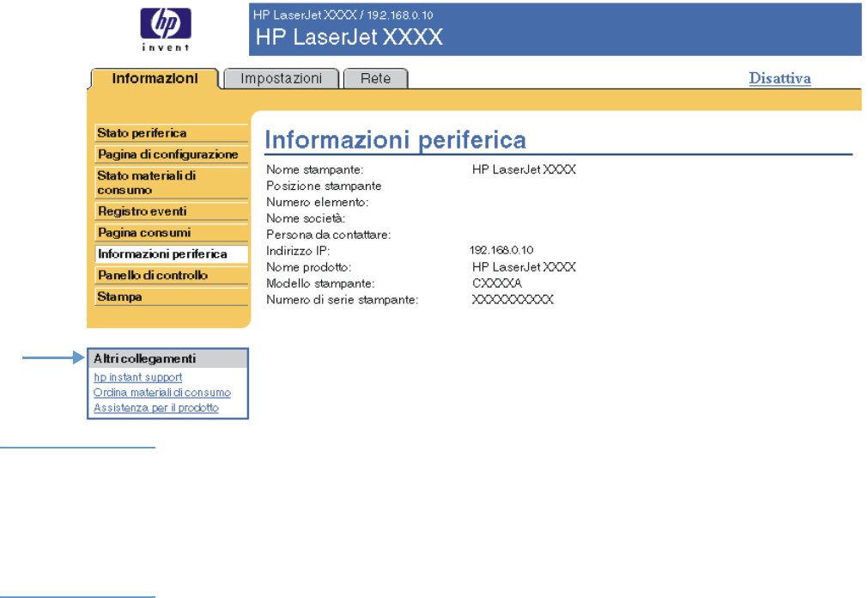868x598 pixels.
Task: Select the model value CXXXXA
Action: (x=496, y=284)
